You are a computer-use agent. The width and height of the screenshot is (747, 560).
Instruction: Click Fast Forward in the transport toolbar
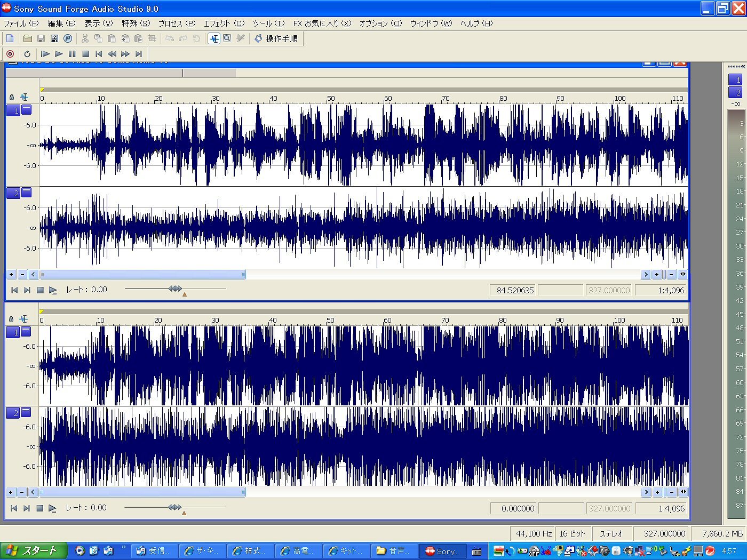coord(125,54)
